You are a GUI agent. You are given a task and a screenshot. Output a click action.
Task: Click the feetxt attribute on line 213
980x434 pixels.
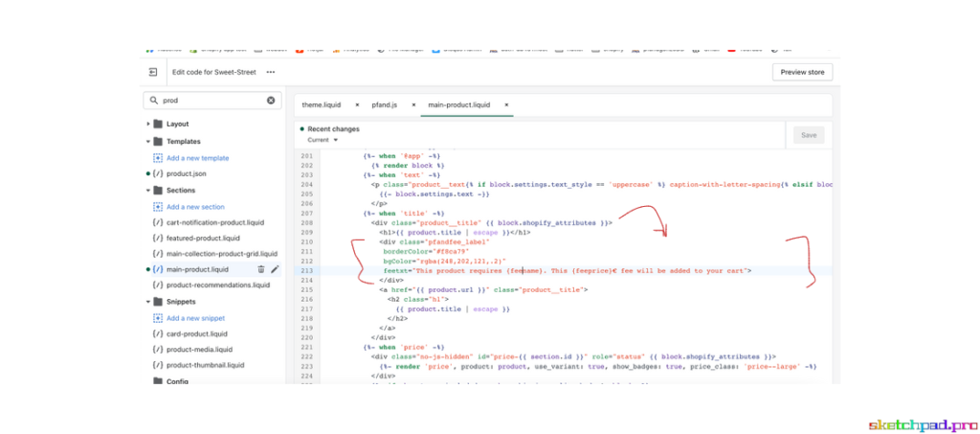point(567,271)
